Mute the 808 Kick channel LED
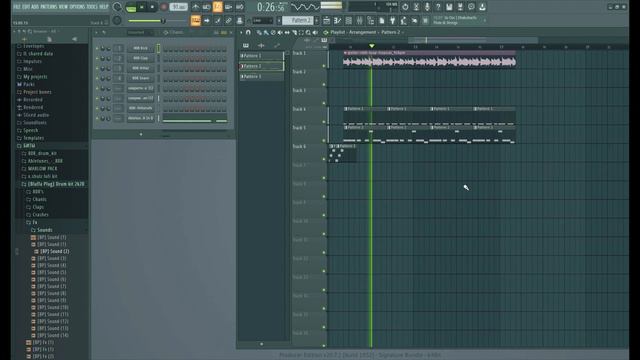Image resolution: width=640 pixels, height=360 pixels. click(97, 49)
